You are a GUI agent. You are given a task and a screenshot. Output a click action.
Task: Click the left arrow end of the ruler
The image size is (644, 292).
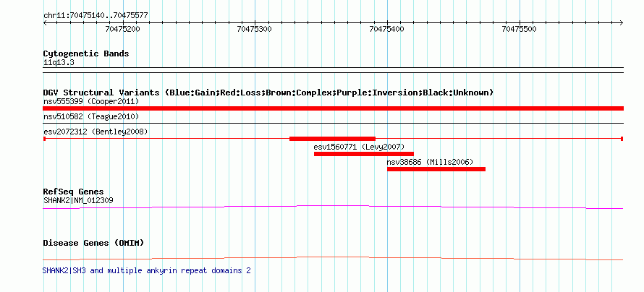[45, 22]
